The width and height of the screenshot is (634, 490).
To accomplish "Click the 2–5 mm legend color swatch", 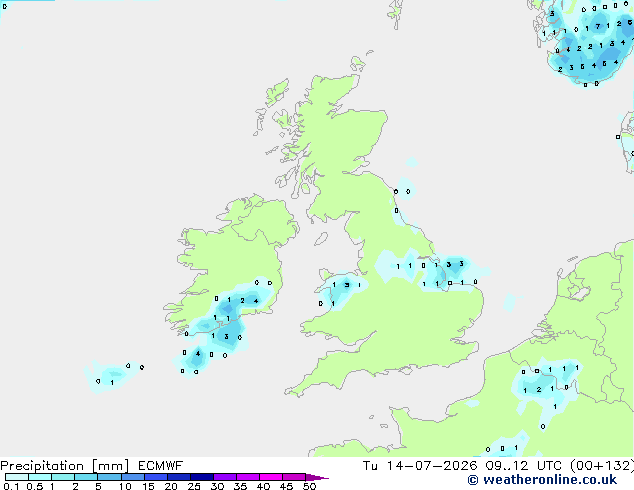I will (x=86, y=477).
